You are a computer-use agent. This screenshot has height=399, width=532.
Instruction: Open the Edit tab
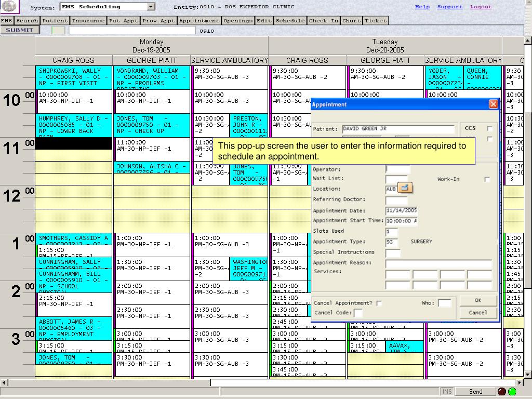point(264,21)
